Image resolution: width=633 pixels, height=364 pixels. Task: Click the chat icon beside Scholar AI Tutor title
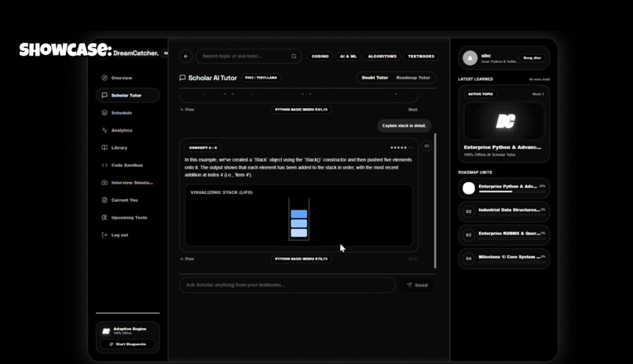(182, 78)
